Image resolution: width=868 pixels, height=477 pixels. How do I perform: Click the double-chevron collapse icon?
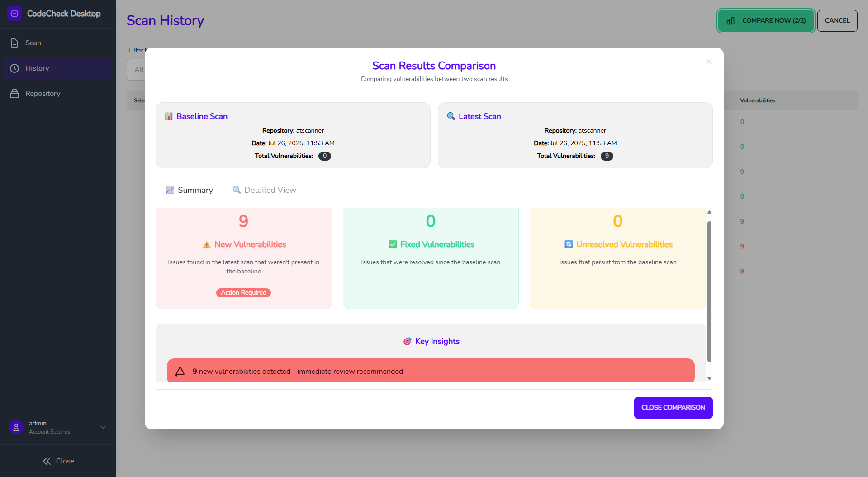coord(47,461)
